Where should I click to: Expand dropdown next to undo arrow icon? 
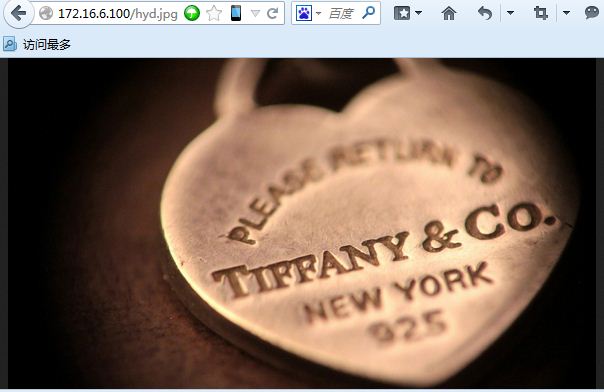click(510, 13)
